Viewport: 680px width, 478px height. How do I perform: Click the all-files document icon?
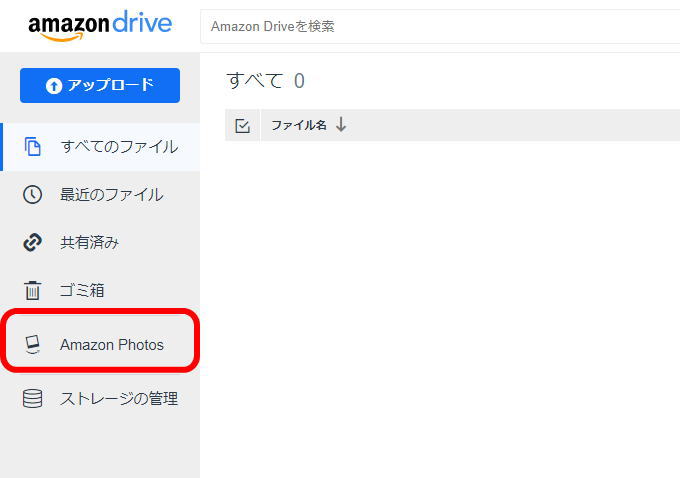pos(33,147)
